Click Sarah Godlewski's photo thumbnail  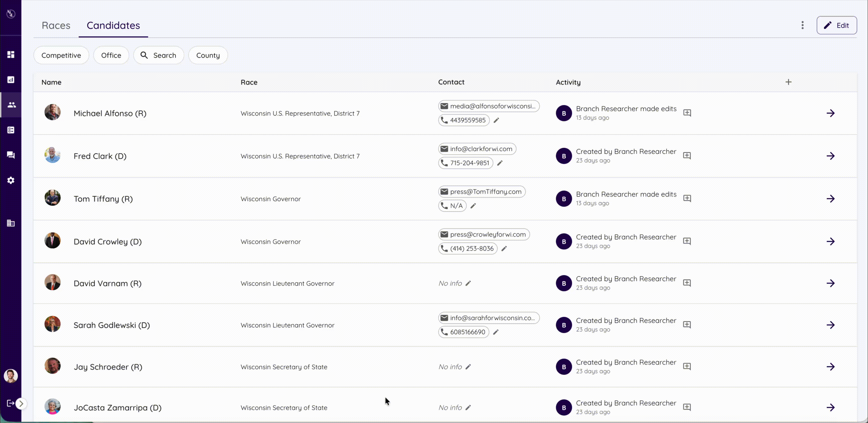pyautogui.click(x=53, y=324)
